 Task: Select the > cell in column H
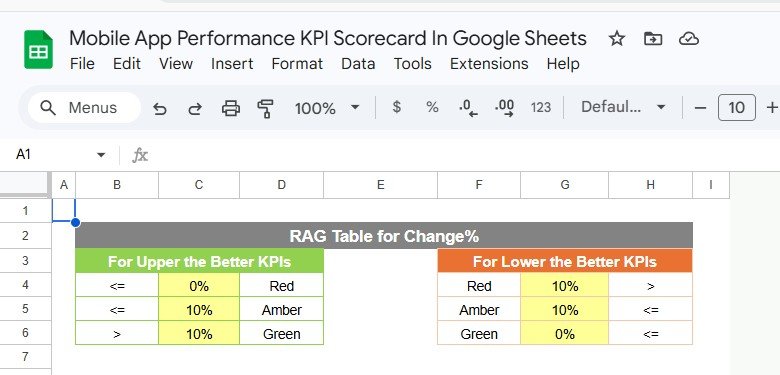pyautogui.click(x=651, y=285)
